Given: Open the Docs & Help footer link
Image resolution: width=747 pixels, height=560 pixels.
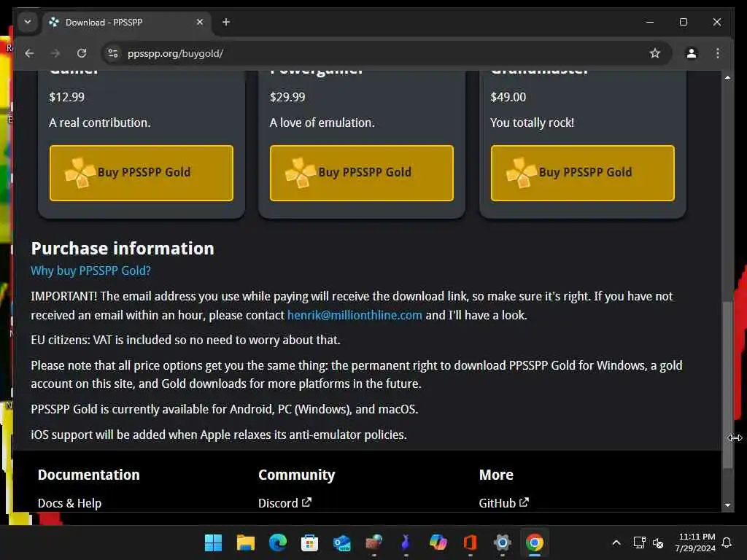Looking at the screenshot, I should (69, 503).
